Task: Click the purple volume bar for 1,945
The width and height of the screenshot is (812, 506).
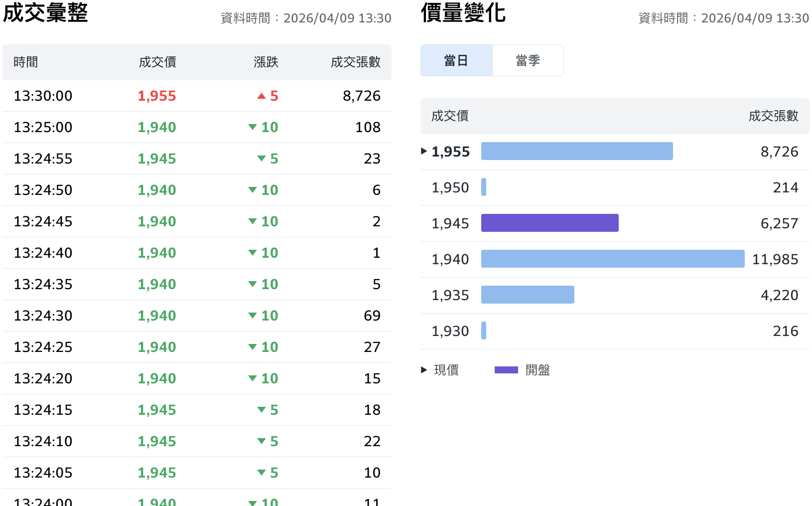Action: pos(549,223)
